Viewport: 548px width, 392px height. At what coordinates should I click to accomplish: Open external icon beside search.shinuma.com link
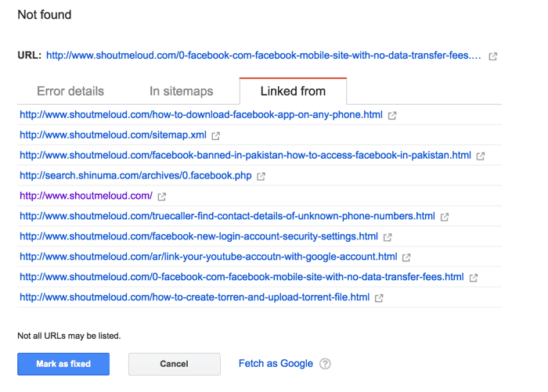261,176
